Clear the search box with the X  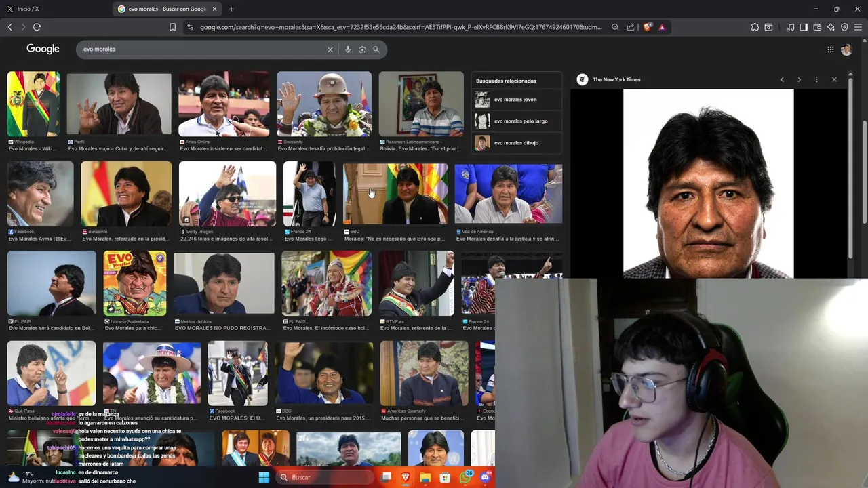[330, 49]
